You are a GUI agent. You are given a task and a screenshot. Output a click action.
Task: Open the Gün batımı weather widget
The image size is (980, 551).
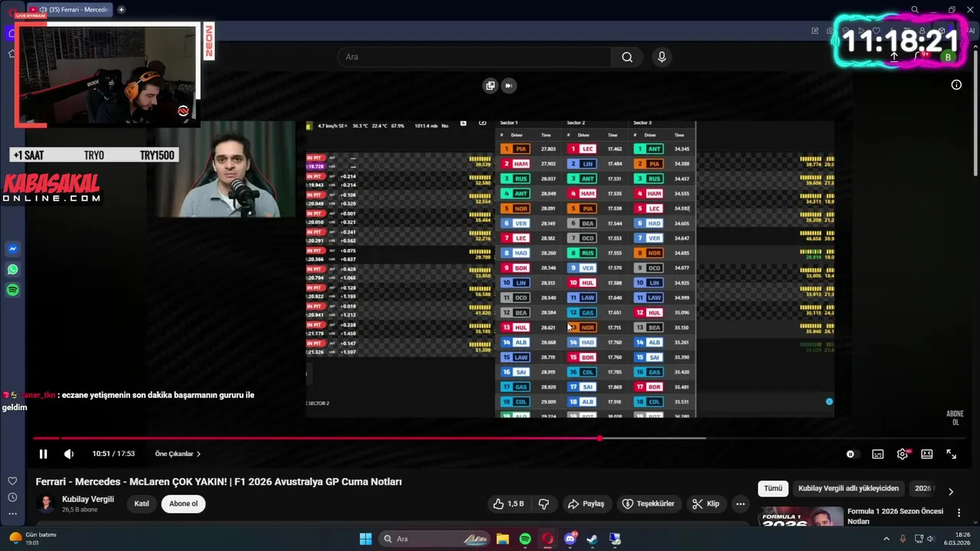click(32, 539)
